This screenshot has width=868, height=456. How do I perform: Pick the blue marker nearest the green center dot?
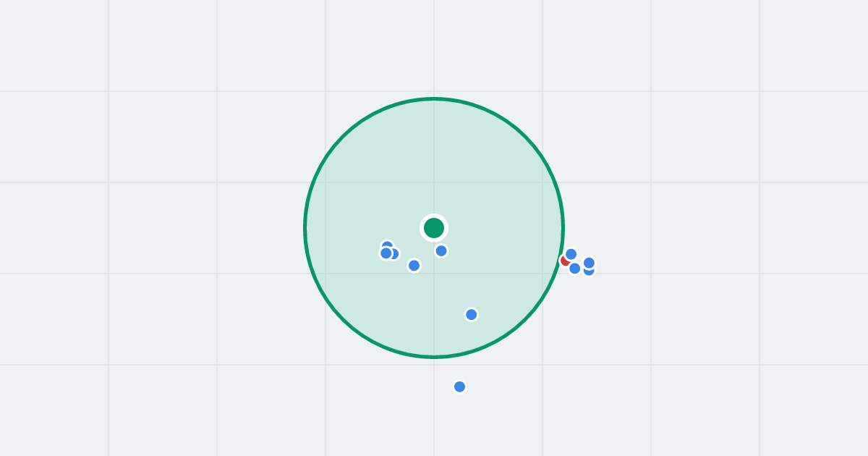coord(441,250)
